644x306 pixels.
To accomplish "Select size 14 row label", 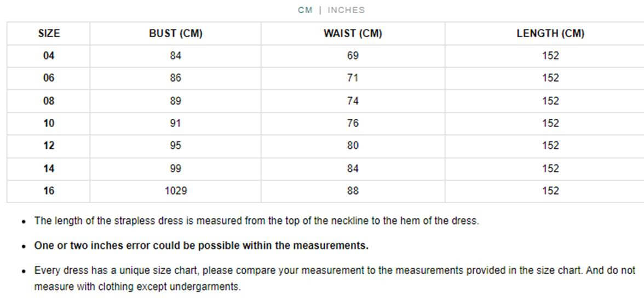I will click(49, 169).
